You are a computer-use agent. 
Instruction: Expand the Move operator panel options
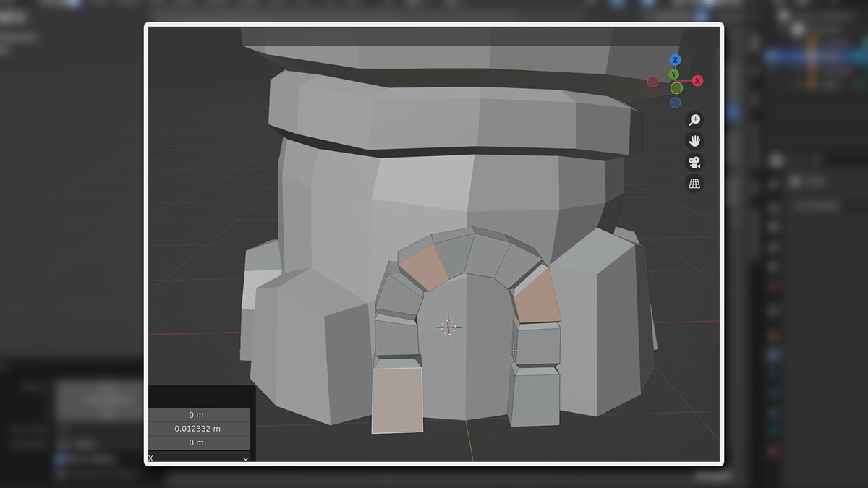[244, 458]
